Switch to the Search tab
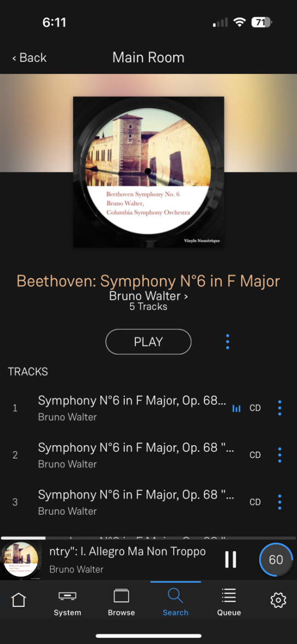 click(x=175, y=602)
